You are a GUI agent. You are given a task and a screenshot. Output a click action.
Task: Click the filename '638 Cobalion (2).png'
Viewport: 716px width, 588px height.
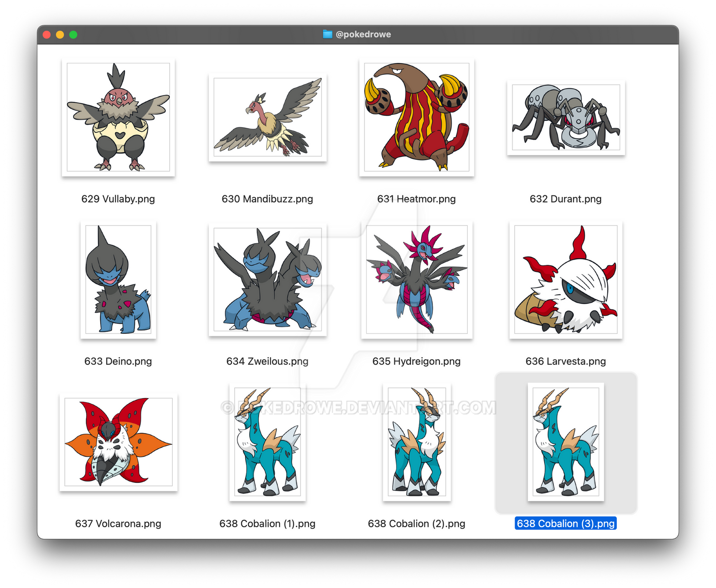417,524
